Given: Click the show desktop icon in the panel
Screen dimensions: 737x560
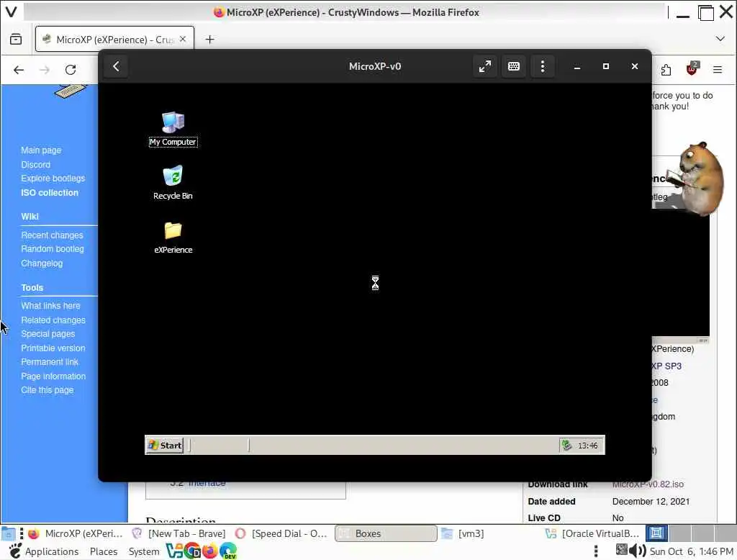Looking at the screenshot, I should [x=8, y=533].
